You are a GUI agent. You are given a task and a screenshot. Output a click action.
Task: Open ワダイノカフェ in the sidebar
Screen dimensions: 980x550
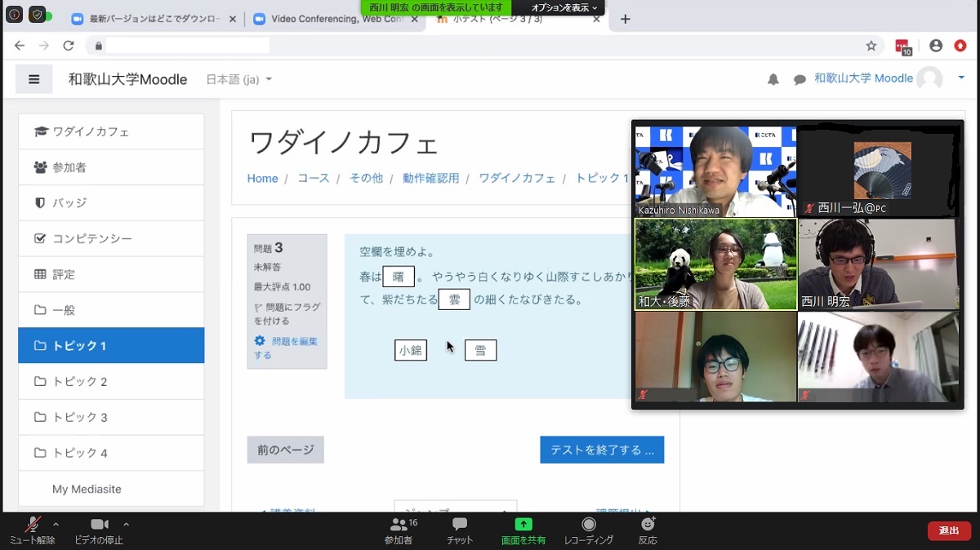tap(111, 131)
